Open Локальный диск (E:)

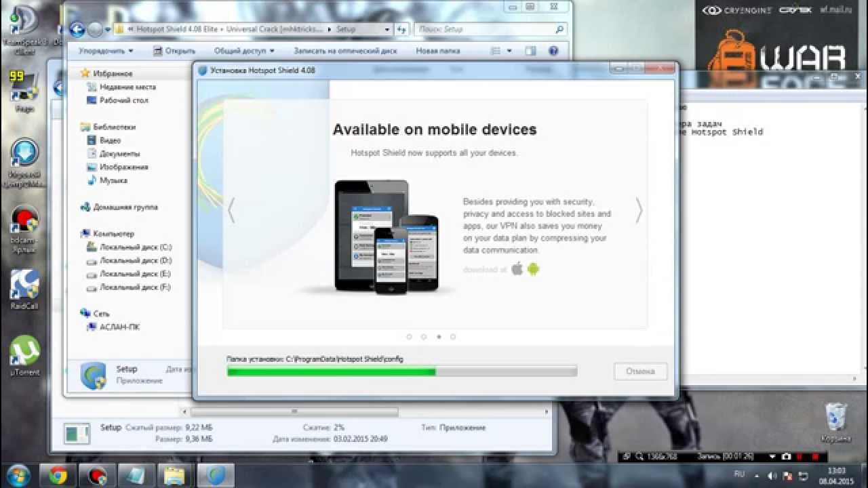[130, 274]
